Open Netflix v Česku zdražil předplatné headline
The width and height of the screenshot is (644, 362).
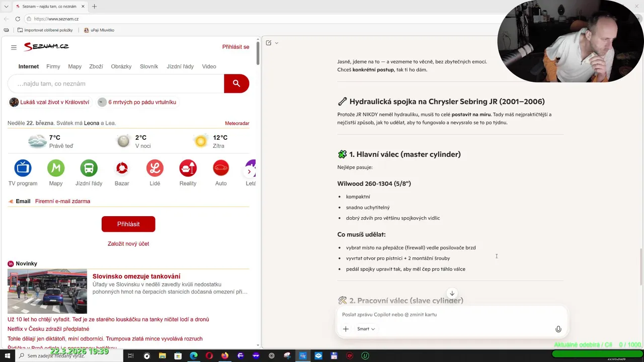(x=48, y=329)
